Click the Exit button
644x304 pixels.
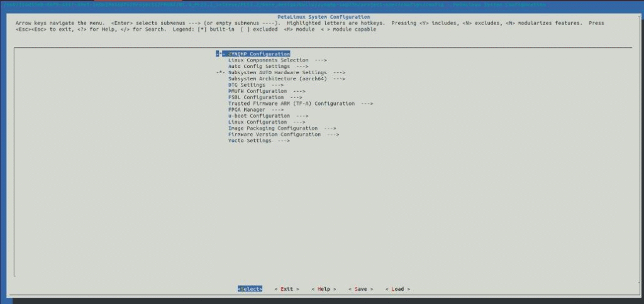(x=287, y=289)
